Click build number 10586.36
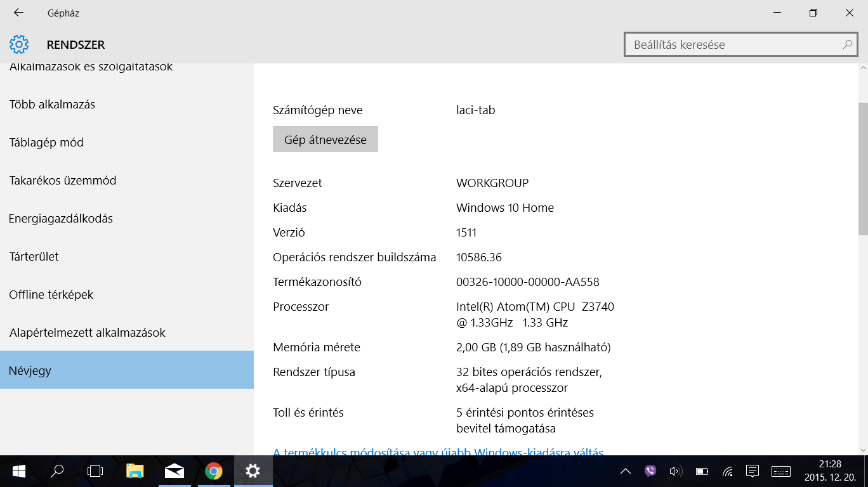Screen dimensions: 868x487 (479, 257)
